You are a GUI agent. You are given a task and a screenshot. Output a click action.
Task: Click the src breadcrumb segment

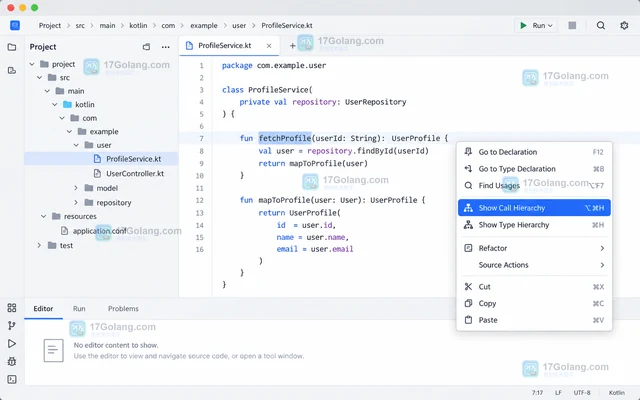pyautogui.click(x=80, y=25)
